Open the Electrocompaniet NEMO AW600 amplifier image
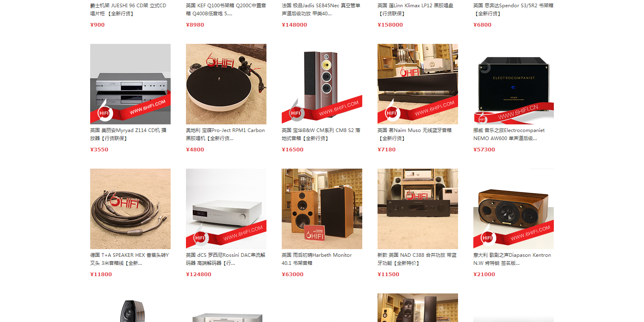 (x=514, y=84)
